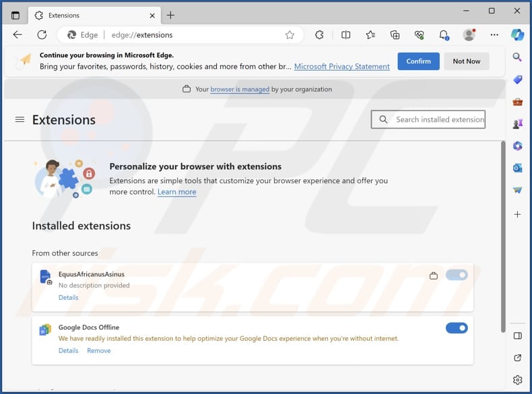Viewport: 532px width, 394px height.
Task: Click the Confirm button
Action: tap(418, 61)
